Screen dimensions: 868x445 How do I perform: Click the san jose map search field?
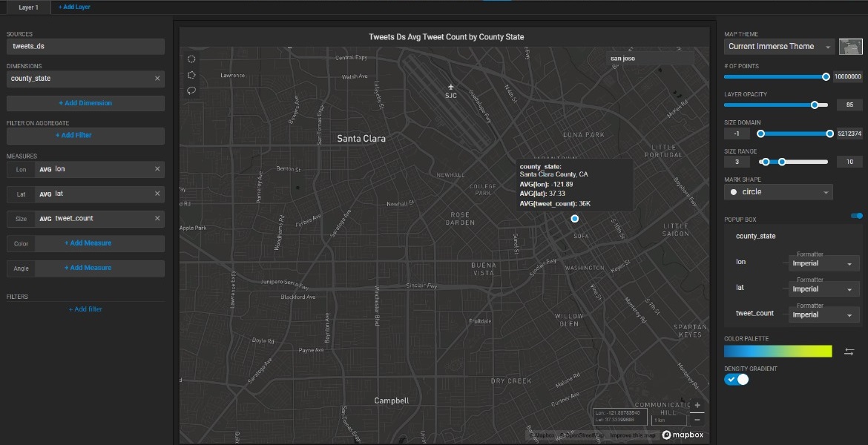(x=650, y=58)
